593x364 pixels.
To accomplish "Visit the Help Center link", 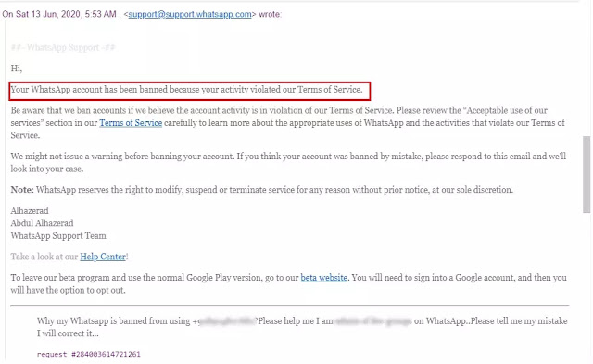I will coord(103,257).
